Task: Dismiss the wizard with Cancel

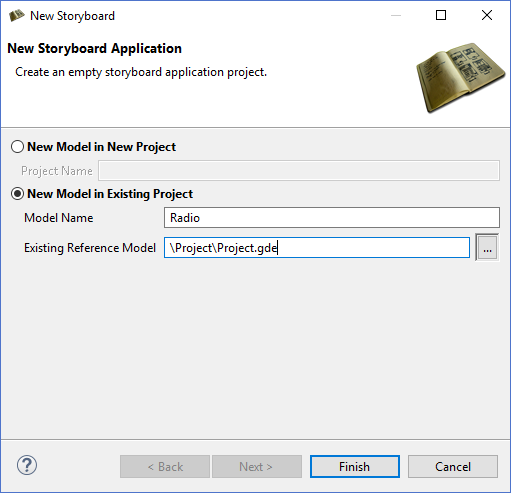Action: click(x=453, y=467)
